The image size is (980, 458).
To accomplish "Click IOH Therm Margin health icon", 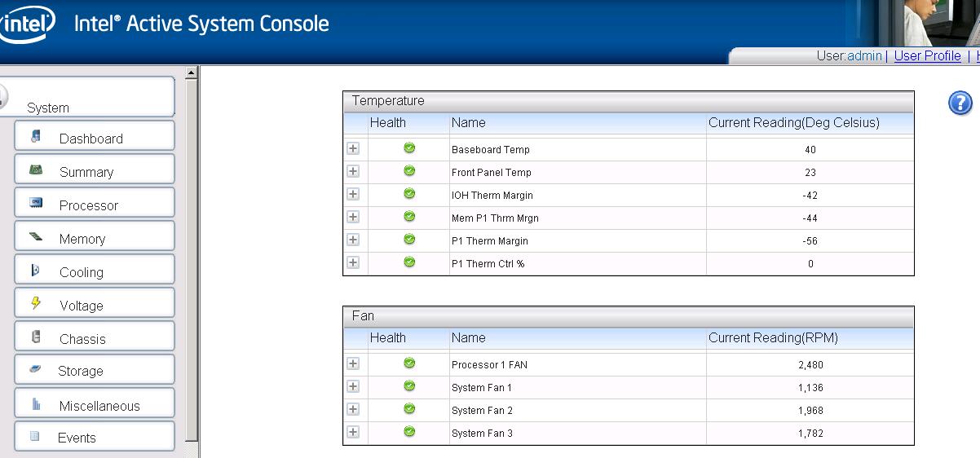I will pos(409,194).
